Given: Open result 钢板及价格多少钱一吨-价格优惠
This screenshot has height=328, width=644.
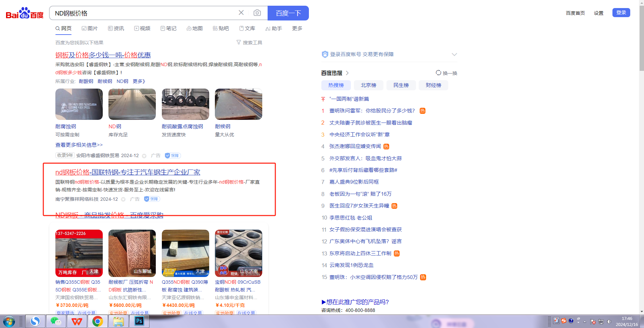Looking at the screenshot, I should [103, 55].
